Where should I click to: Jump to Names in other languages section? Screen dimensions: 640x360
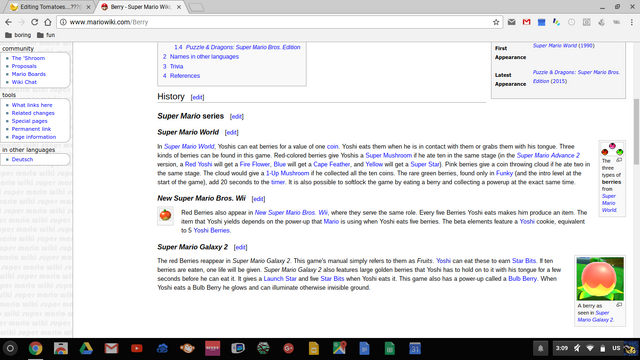(204, 57)
